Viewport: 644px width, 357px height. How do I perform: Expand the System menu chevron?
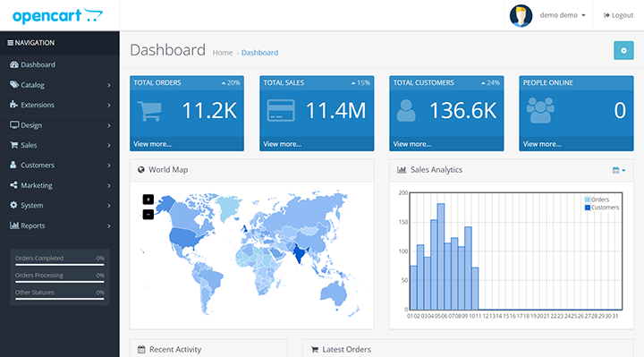click(109, 206)
